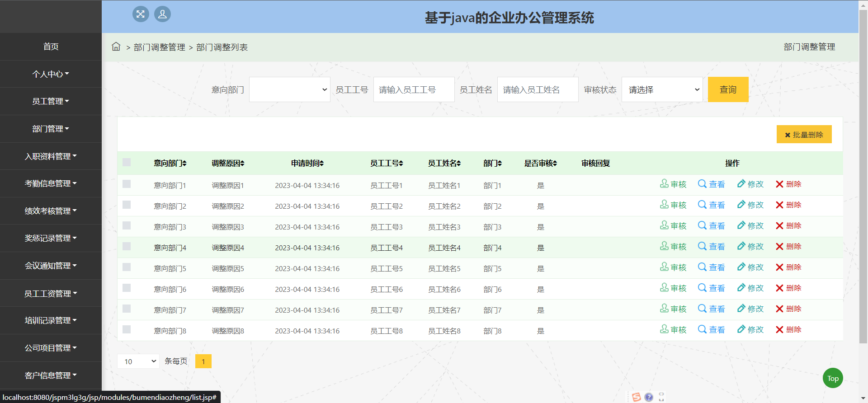Expand the 考勤信息管理 sidebar menu
This screenshot has height=403, width=868.
coord(51,183)
